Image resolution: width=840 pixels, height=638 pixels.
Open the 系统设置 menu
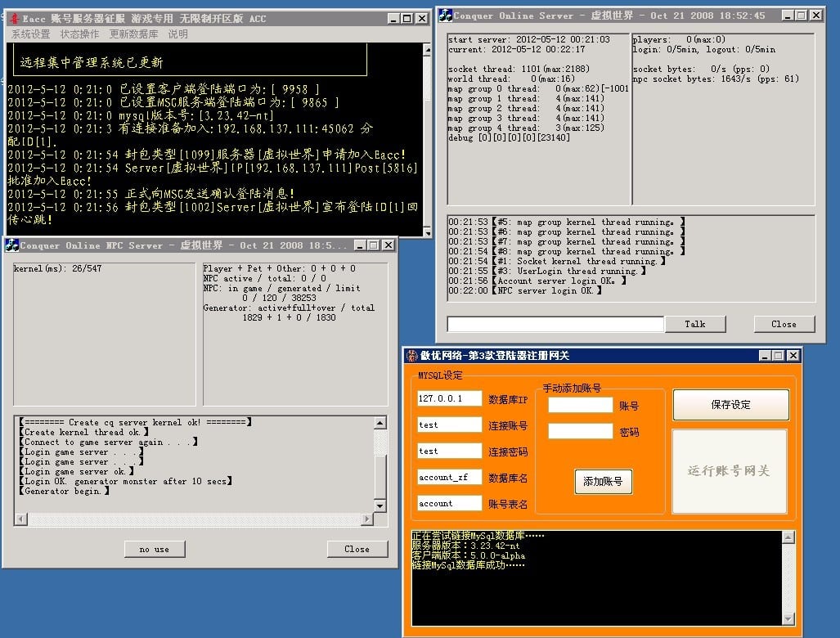[31, 34]
